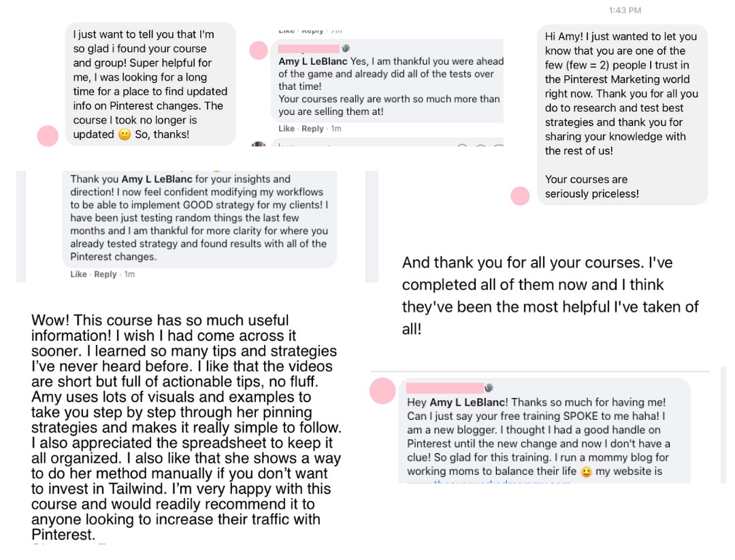Click waving hand badge in mommy blog comment
Image resolution: width=735 pixels, height=560 pixels.
click(x=489, y=388)
